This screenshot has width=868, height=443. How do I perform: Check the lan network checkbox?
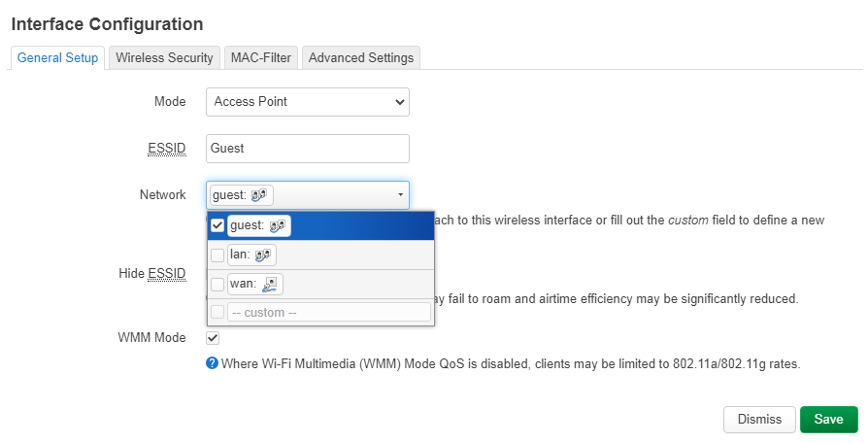pyautogui.click(x=217, y=255)
